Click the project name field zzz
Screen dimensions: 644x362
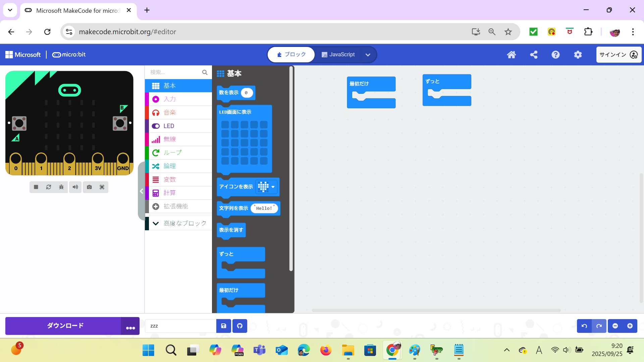(x=180, y=326)
